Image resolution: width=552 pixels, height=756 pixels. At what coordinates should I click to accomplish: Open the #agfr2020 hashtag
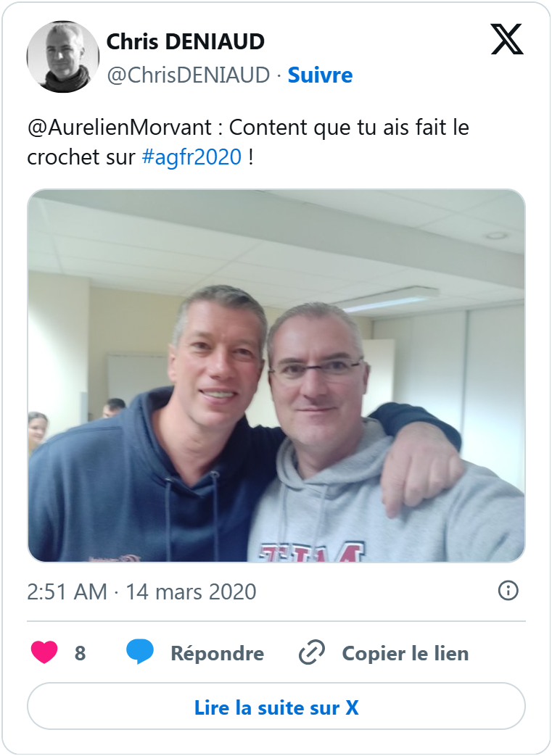click(x=191, y=157)
